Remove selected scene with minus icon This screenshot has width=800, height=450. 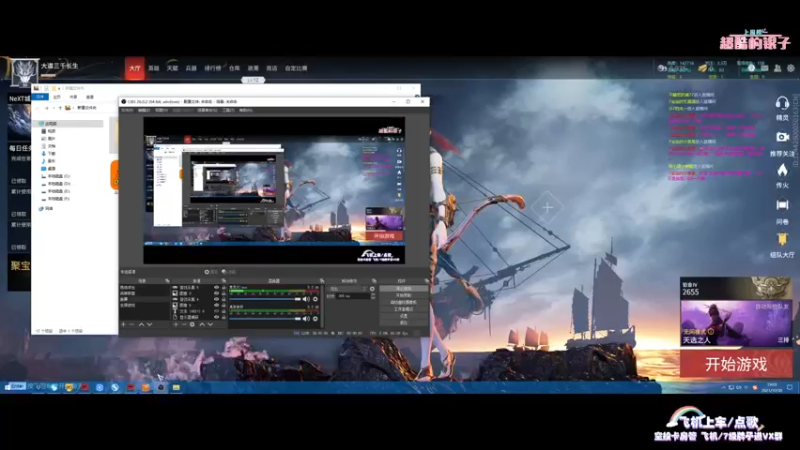131,324
